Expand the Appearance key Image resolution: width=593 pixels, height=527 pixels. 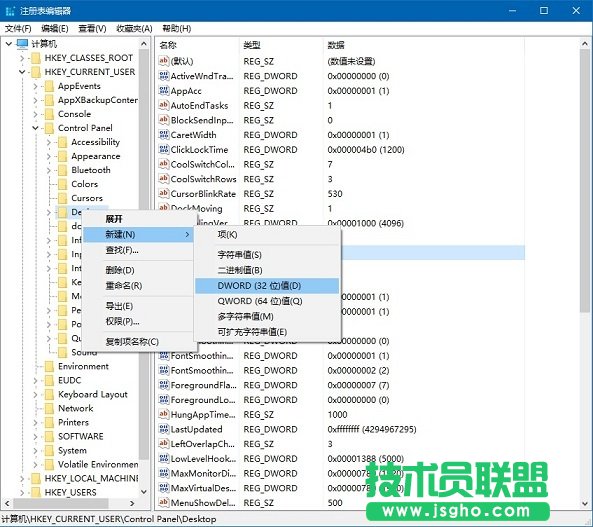49,156
